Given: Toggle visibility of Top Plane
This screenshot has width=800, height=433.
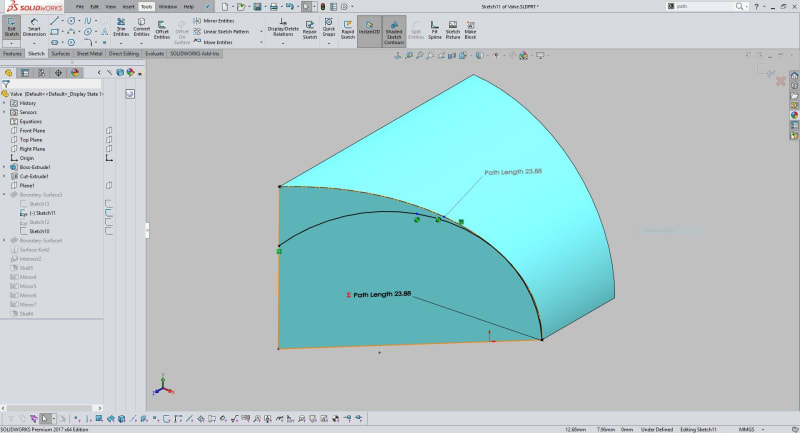Looking at the screenshot, I should tap(109, 140).
